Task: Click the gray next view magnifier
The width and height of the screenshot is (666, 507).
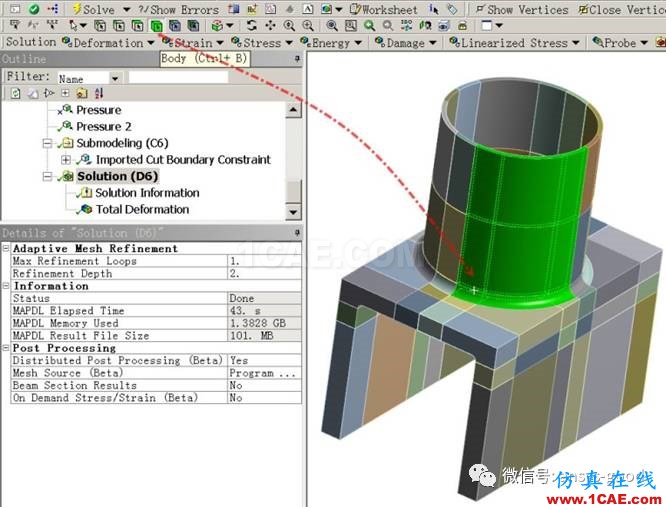Action: pos(388,25)
